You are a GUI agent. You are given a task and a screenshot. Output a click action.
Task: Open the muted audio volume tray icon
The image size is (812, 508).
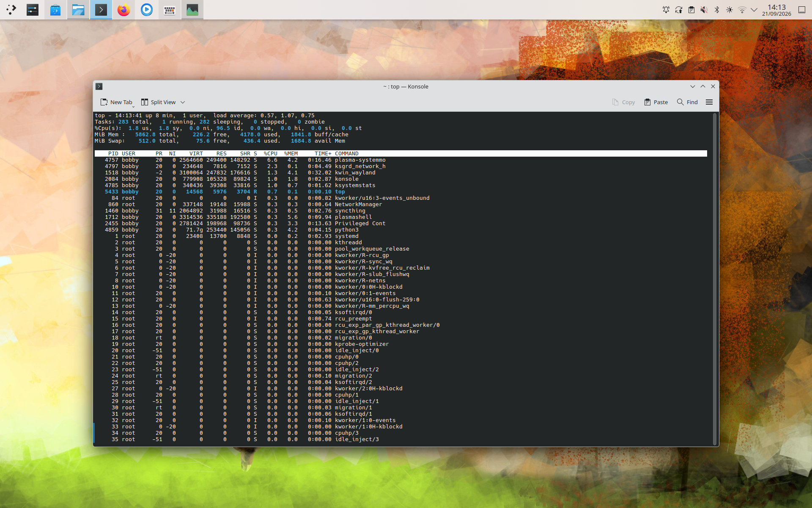click(704, 10)
